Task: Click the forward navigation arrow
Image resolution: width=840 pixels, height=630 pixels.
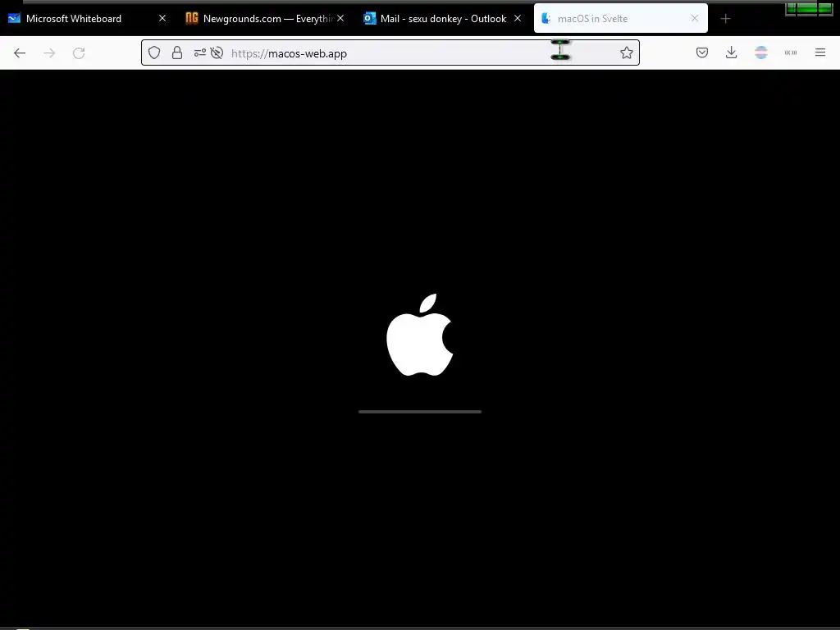Action: (49, 53)
